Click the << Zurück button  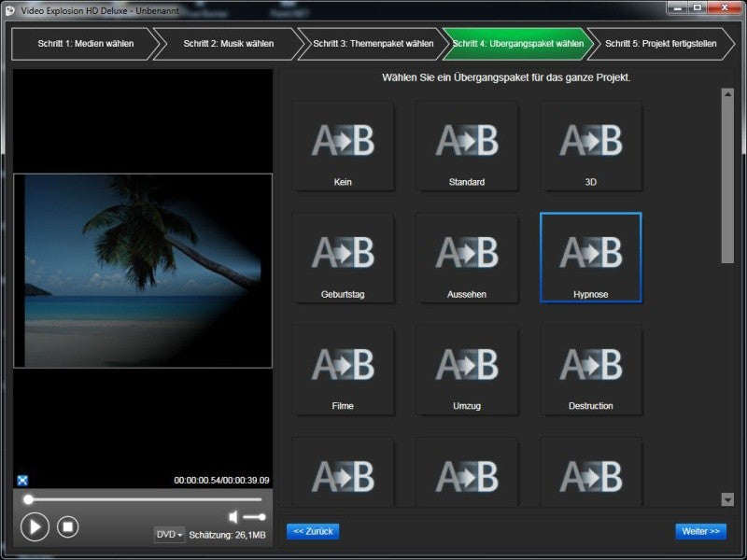pos(313,531)
